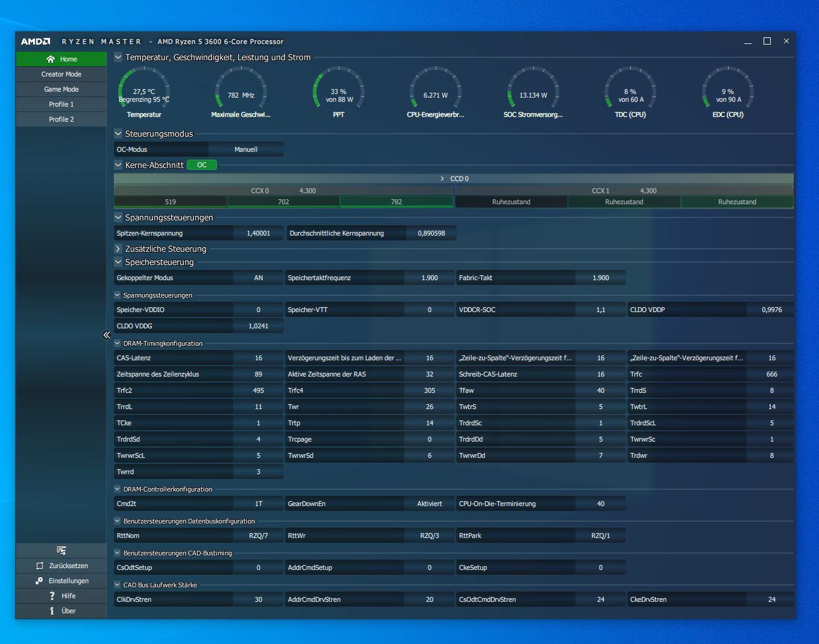819x644 pixels.
Task: Click Fabric-Takt value 1.900
Action: tap(601, 278)
